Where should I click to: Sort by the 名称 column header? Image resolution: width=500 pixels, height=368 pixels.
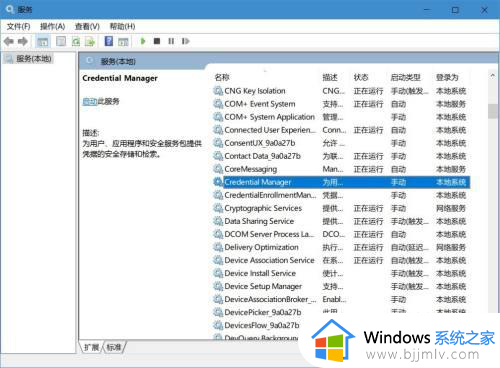[x=222, y=77]
